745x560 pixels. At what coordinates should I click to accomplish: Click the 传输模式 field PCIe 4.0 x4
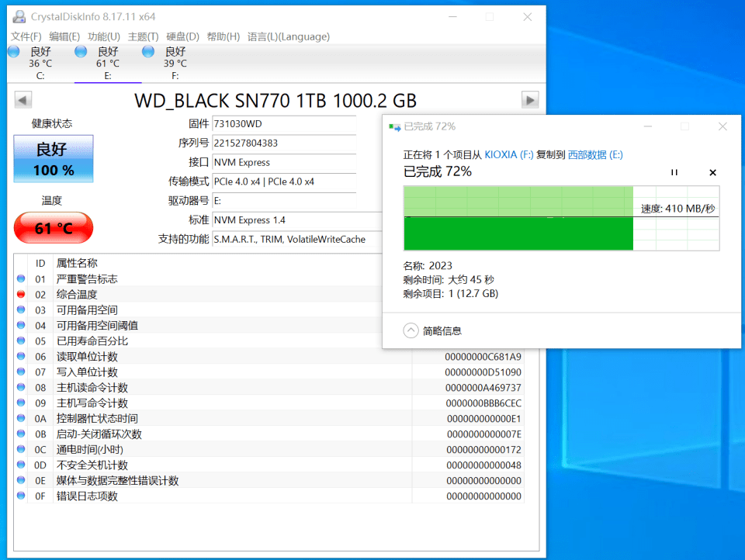click(x=284, y=181)
